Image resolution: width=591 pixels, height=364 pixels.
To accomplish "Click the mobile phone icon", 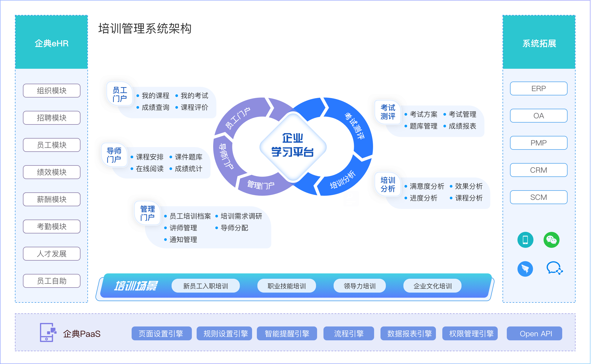I will [525, 240].
